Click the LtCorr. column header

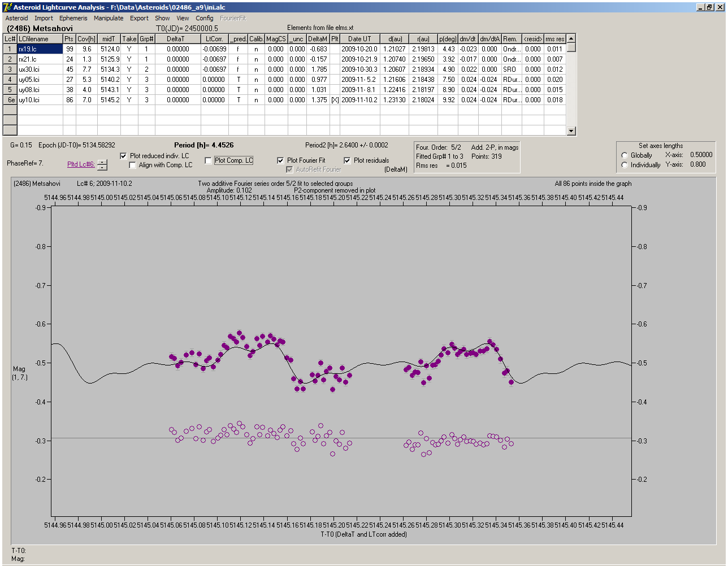(x=214, y=39)
